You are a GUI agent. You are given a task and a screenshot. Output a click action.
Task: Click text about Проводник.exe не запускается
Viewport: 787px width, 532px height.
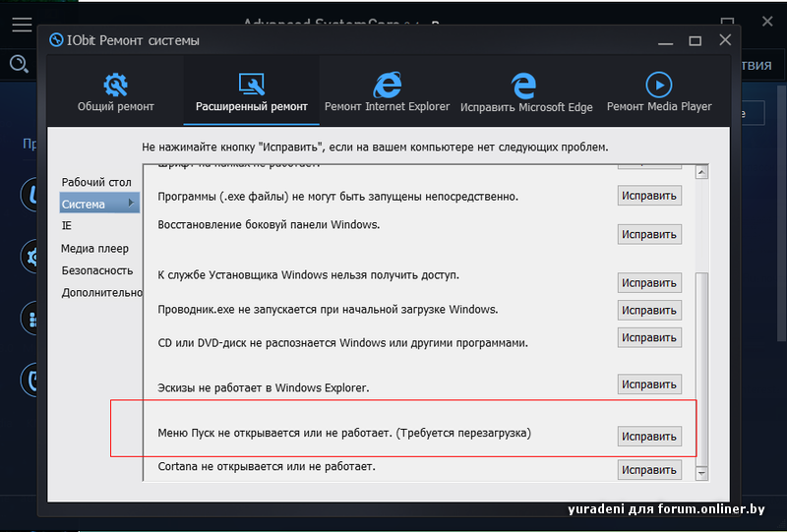click(328, 310)
